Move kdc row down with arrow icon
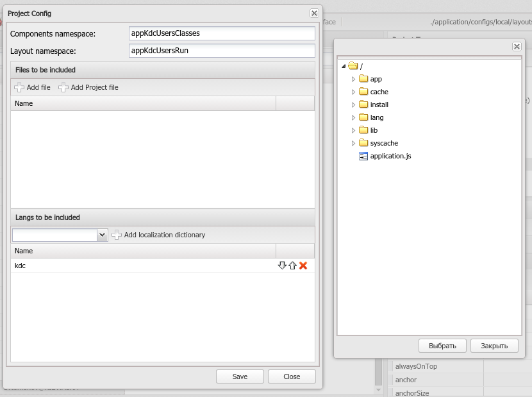The width and height of the screenshot is (532, 397). click(x=282, y=266)
